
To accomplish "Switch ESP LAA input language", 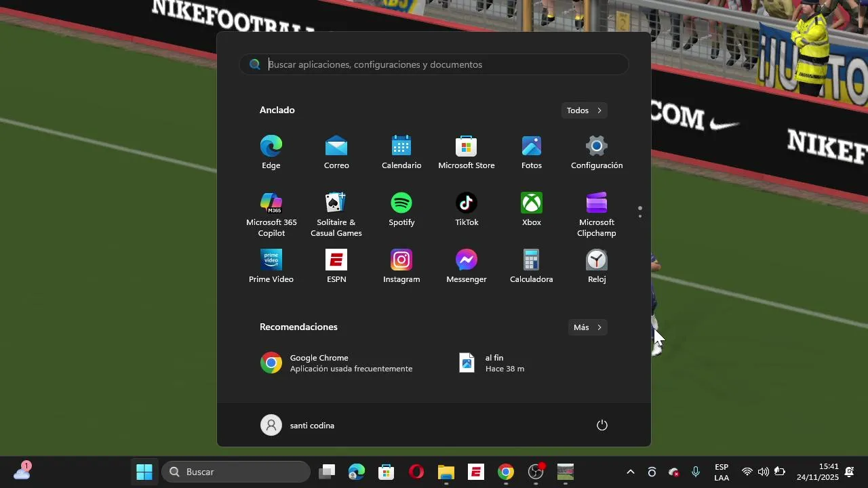I will pos(722,472).
